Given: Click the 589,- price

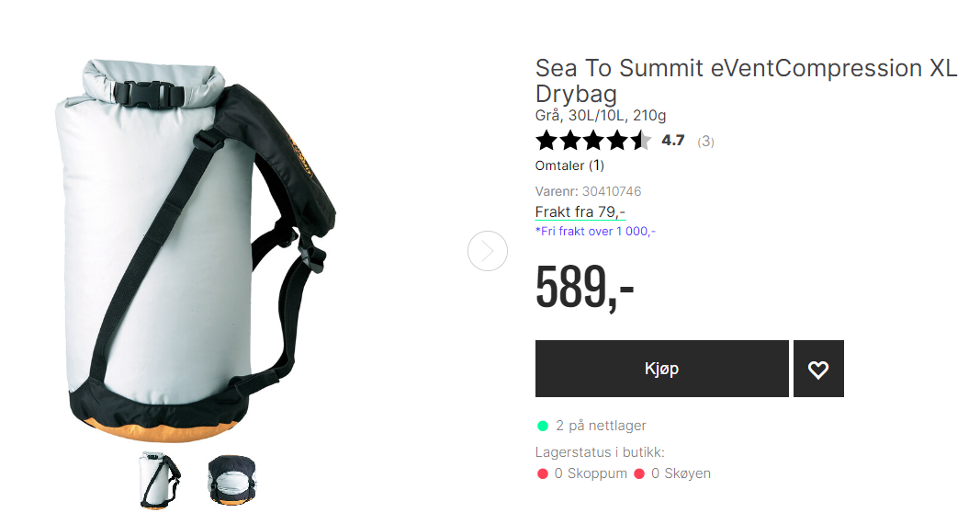Looking at the screenshot, I should (585, 287).
